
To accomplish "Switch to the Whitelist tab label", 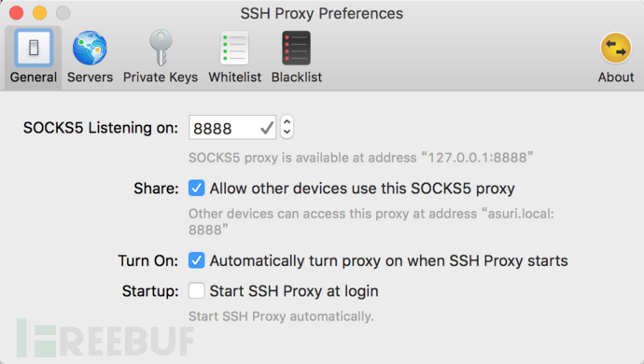I will pyautogui.click(x=234, y=77).
